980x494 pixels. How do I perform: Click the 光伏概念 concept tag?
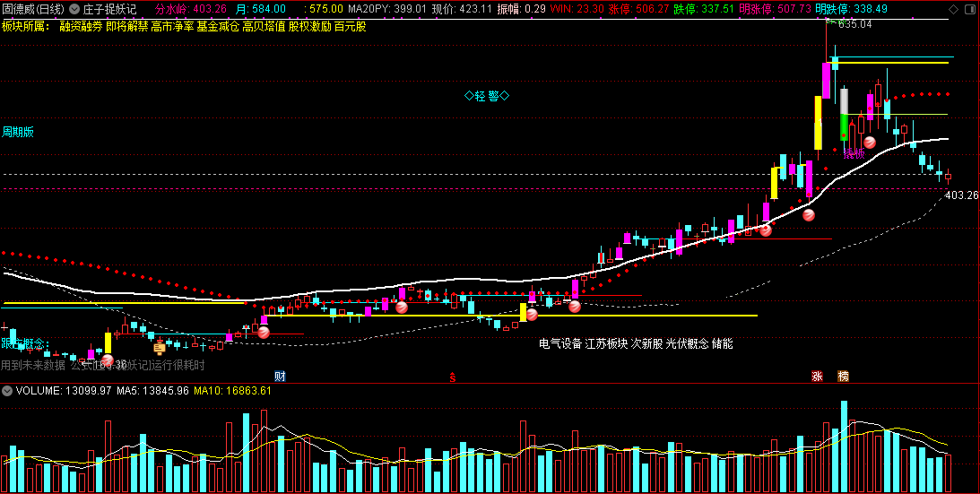[687, 343]
